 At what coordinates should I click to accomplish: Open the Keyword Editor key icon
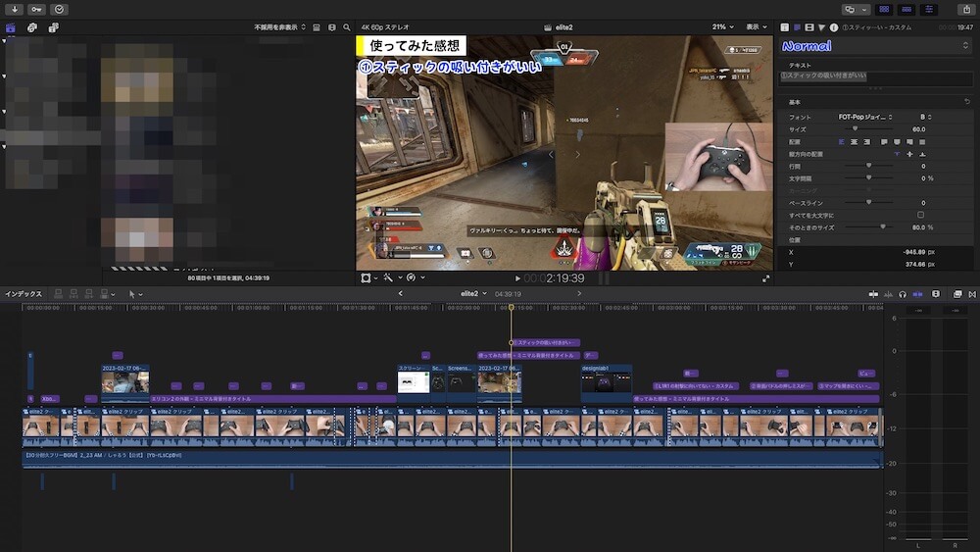(x=36, y=10)
